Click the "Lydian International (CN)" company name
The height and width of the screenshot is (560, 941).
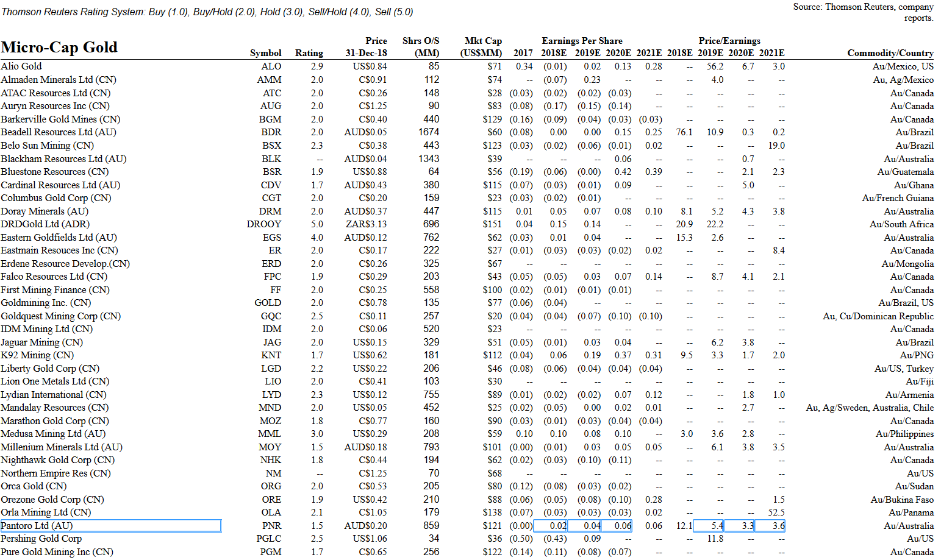click(x=54, y=395)
